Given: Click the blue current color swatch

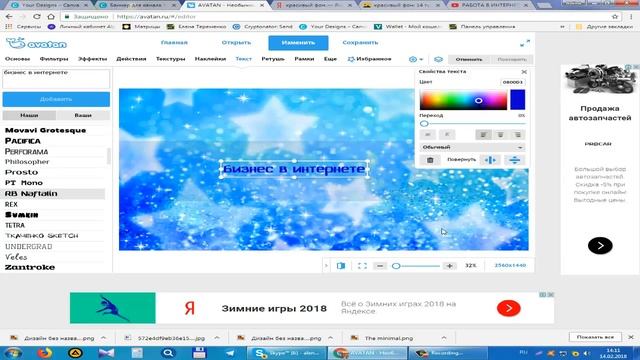Looking at the screenshot, I should (x=517, y=100).
